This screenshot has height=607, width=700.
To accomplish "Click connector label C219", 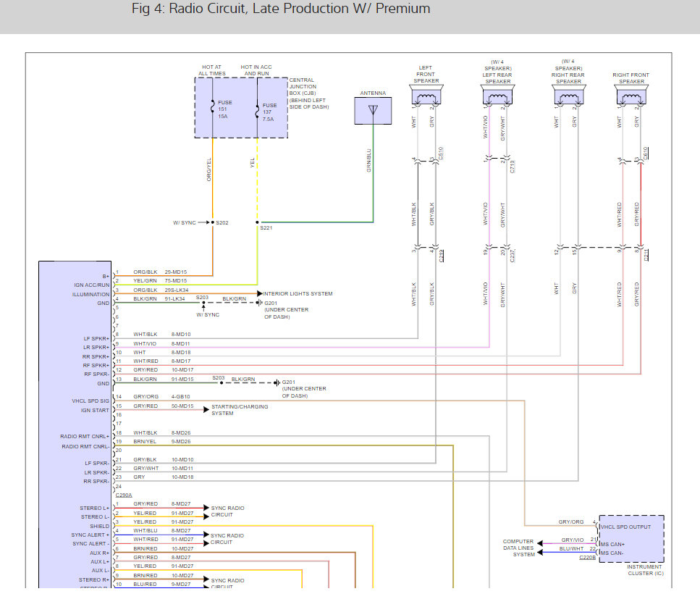I will pos(442,256).
